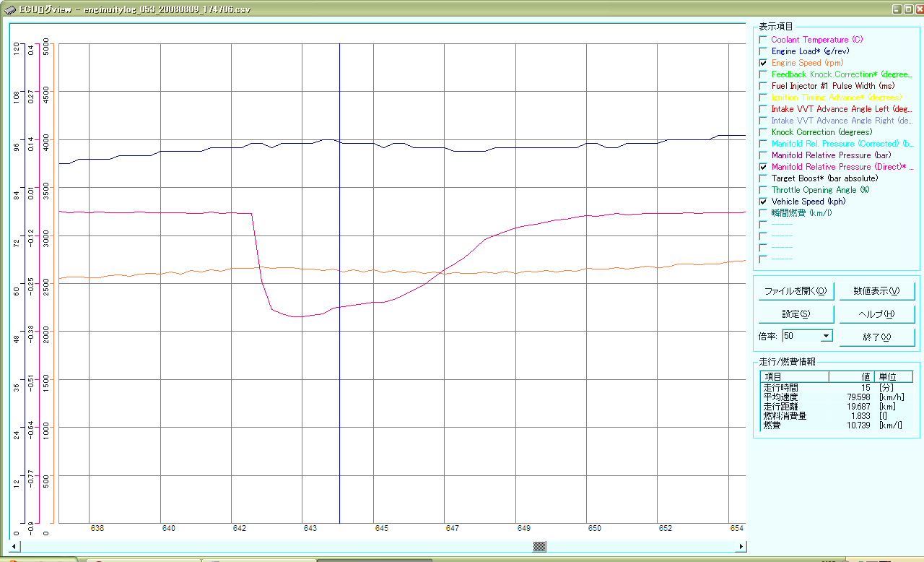The height and width of the screenshot is (562, 924).
Task: Click the ECU log view title bar icon
Action: [8, 10]
